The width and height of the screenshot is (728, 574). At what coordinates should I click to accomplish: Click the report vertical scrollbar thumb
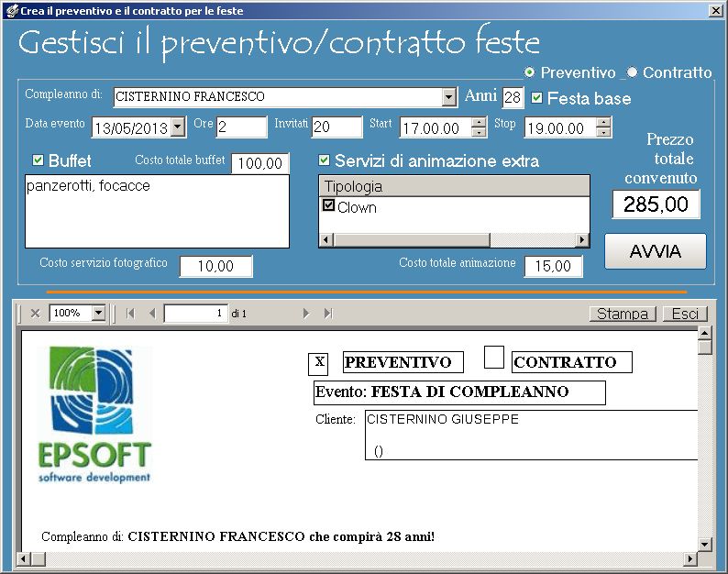click(x=705, y=347)
